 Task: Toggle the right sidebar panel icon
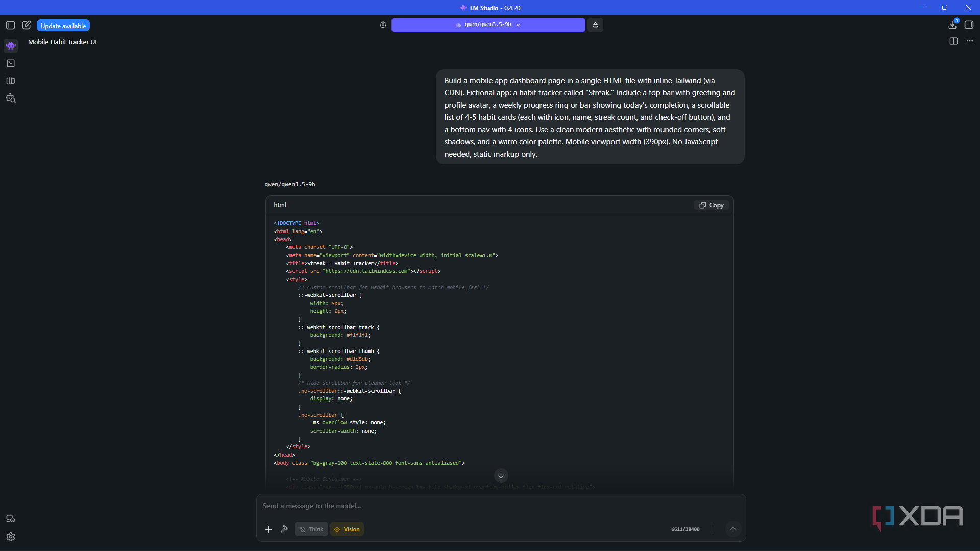click(x=969, y=24)
